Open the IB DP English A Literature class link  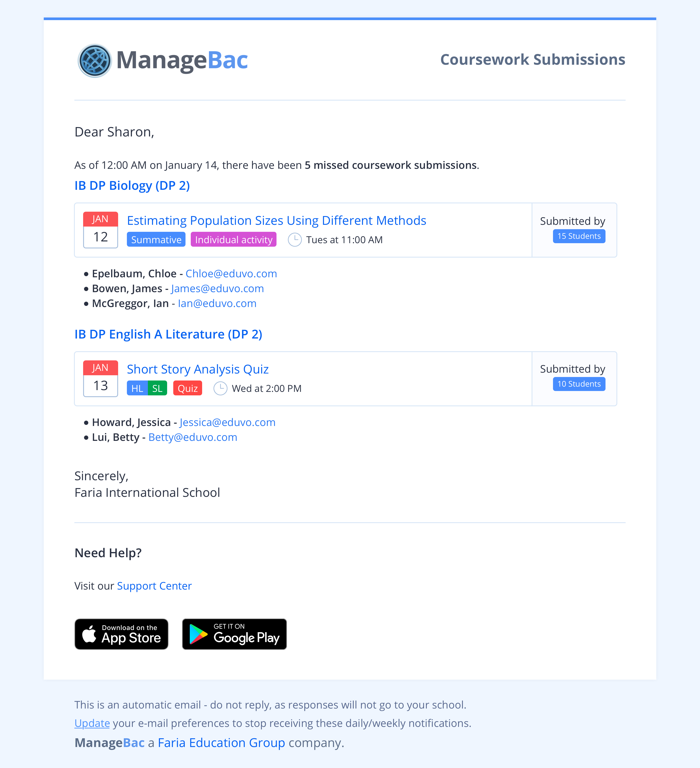[168, 334]
